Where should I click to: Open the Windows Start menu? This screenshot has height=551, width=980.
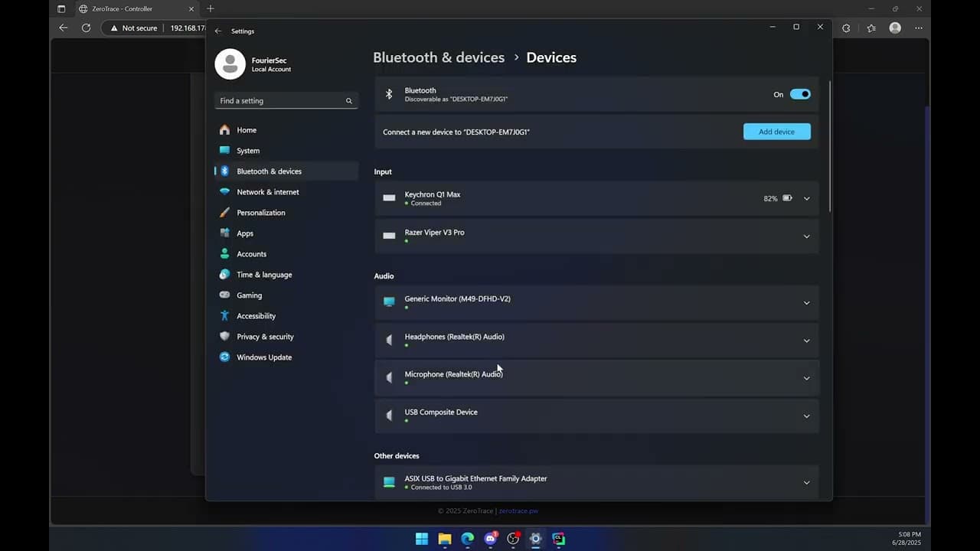(x=422, y=539)
